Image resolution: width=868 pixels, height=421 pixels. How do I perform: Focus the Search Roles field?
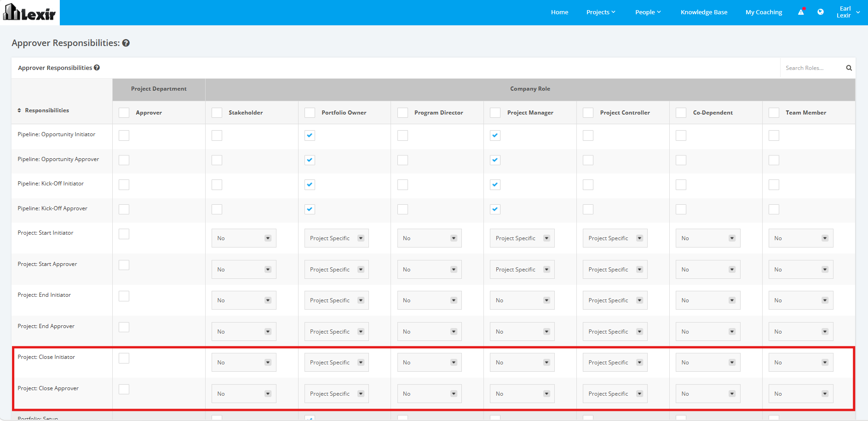[x=812, y=68]
